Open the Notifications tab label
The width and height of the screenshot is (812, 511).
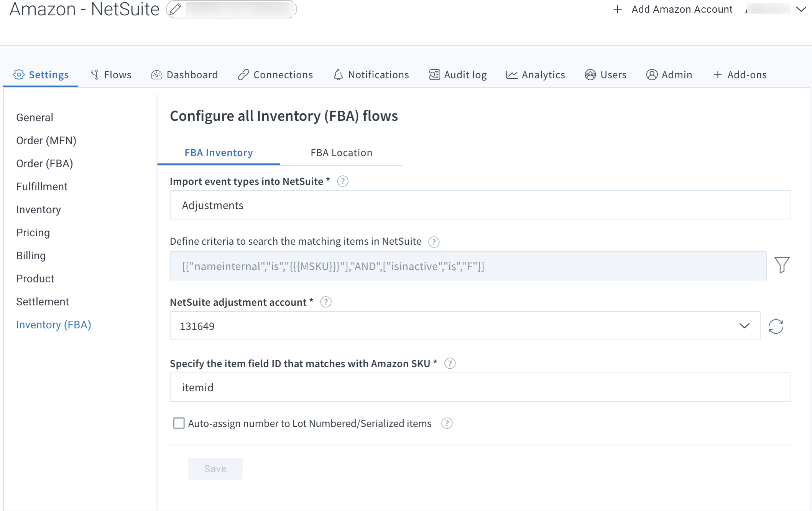coord(378,75)
